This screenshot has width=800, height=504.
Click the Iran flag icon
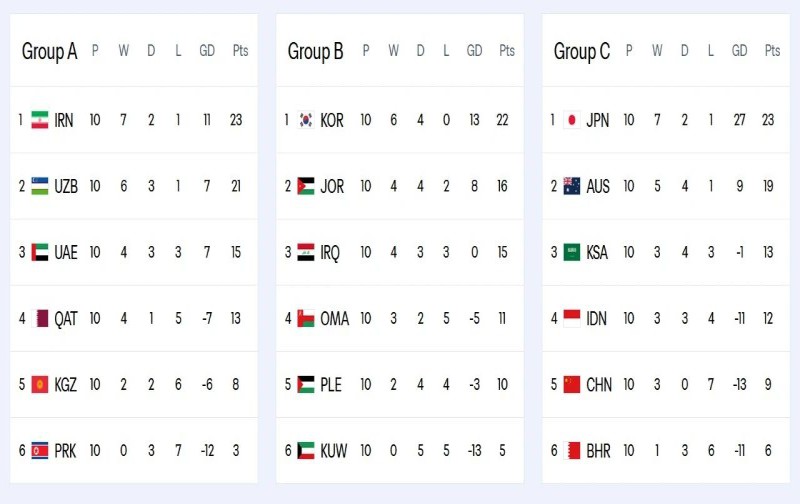pyautogui.click(x=40, y=120)
